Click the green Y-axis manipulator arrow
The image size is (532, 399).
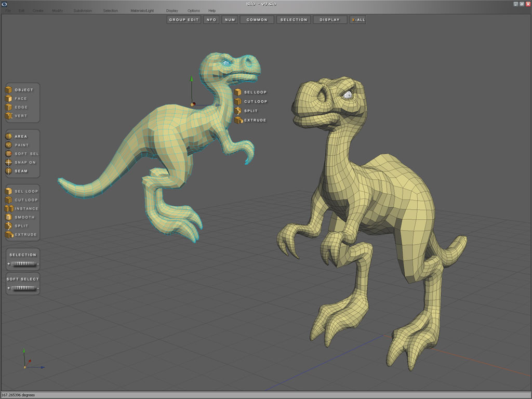(191, 79)
